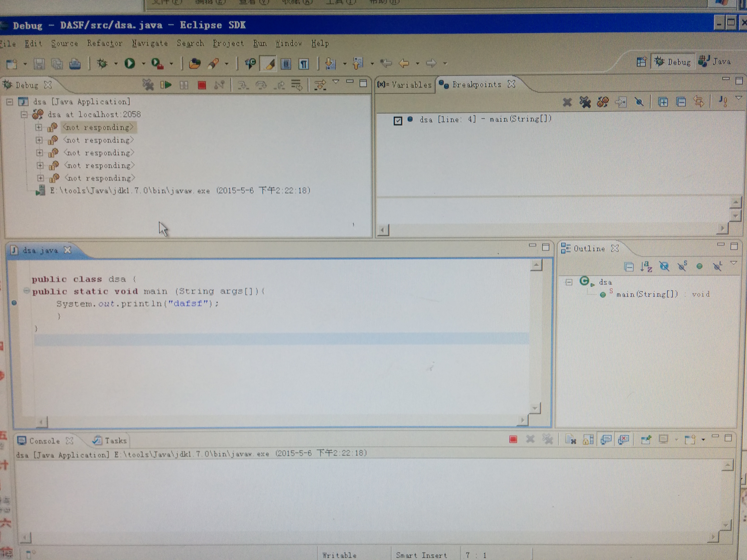This screenshot has height=560, width=747.
Task: Click the Suspend button in Debug view
Action: point(184,85)
